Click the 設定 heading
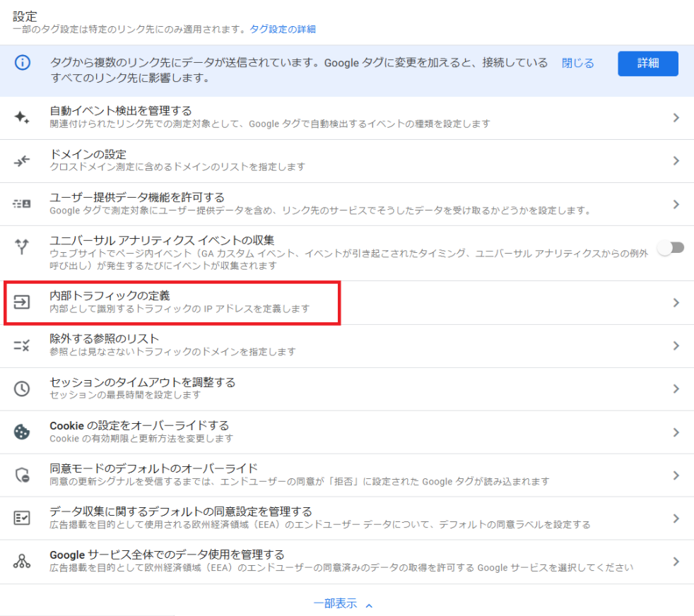 click(x=25, y=16)
